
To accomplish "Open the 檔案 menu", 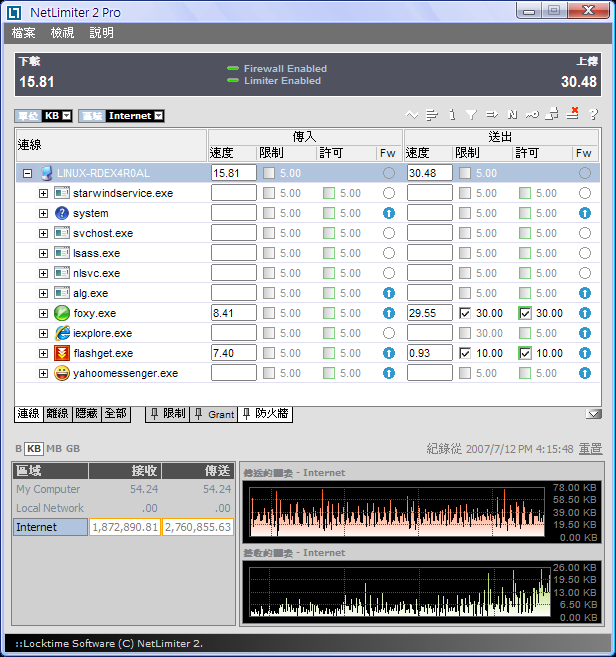I will 23,33.
